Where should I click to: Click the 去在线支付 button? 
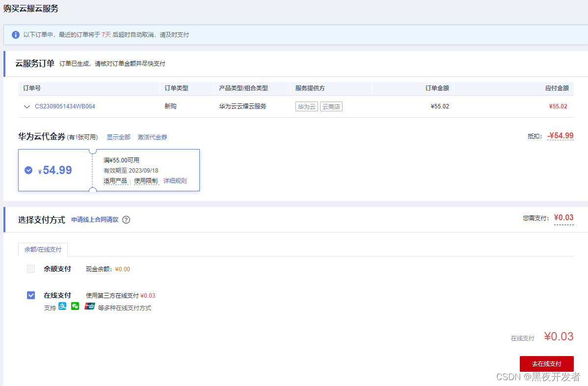click(546, 364)
